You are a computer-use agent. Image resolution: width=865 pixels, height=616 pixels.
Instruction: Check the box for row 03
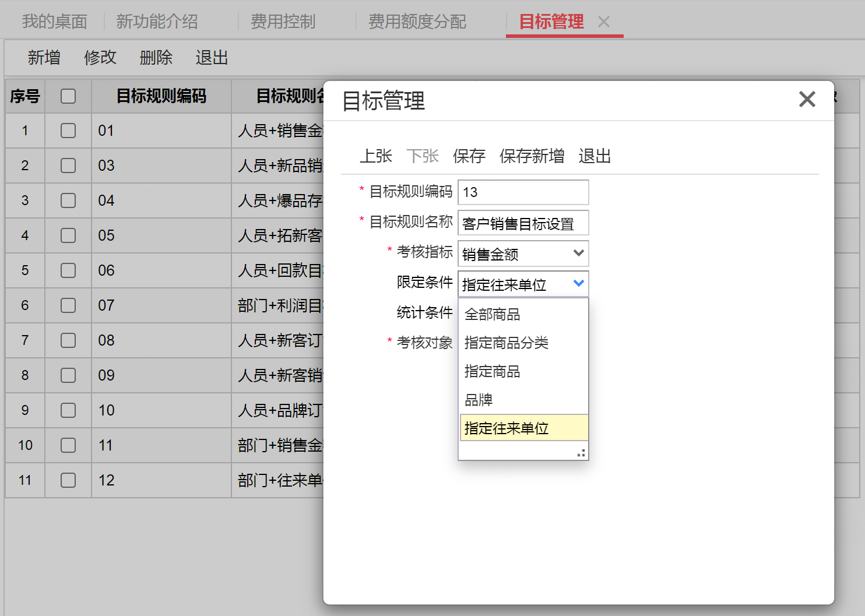tap(68, 166)
